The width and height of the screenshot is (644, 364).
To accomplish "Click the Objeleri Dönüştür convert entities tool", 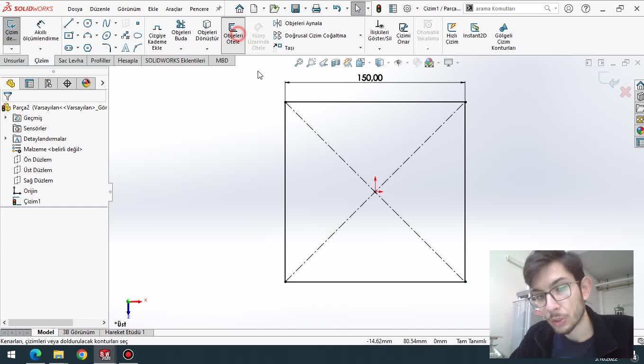I will point(207,31).
